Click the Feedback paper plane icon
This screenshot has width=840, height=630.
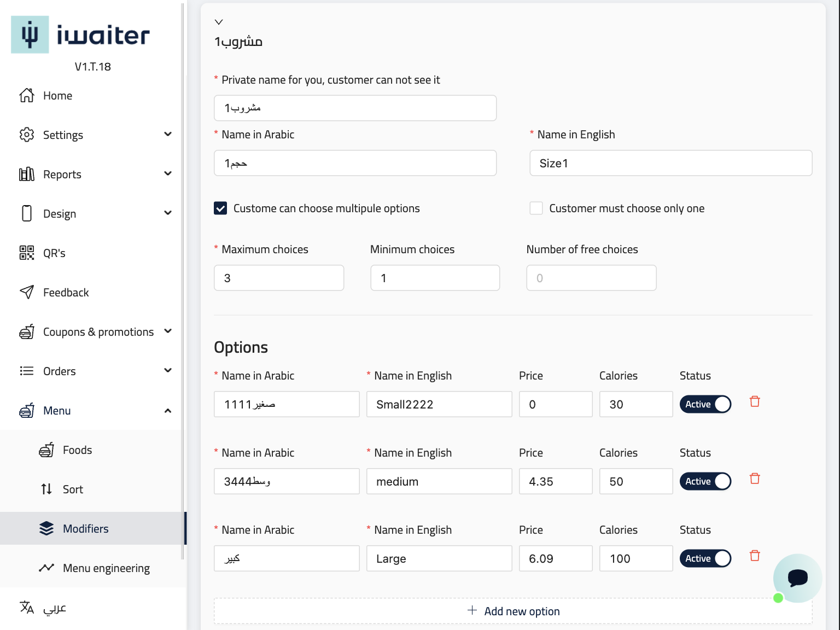[27, 292]
